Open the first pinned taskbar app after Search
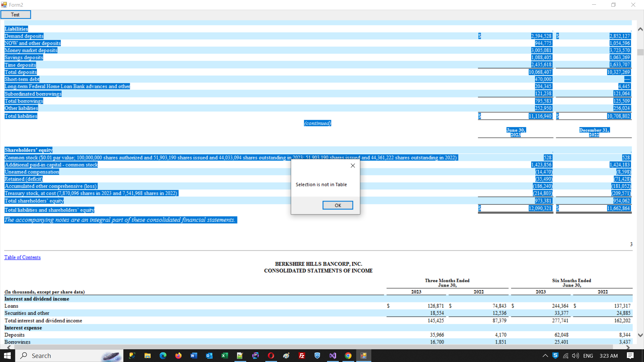The image size is (644, 362). click(132, 356)
